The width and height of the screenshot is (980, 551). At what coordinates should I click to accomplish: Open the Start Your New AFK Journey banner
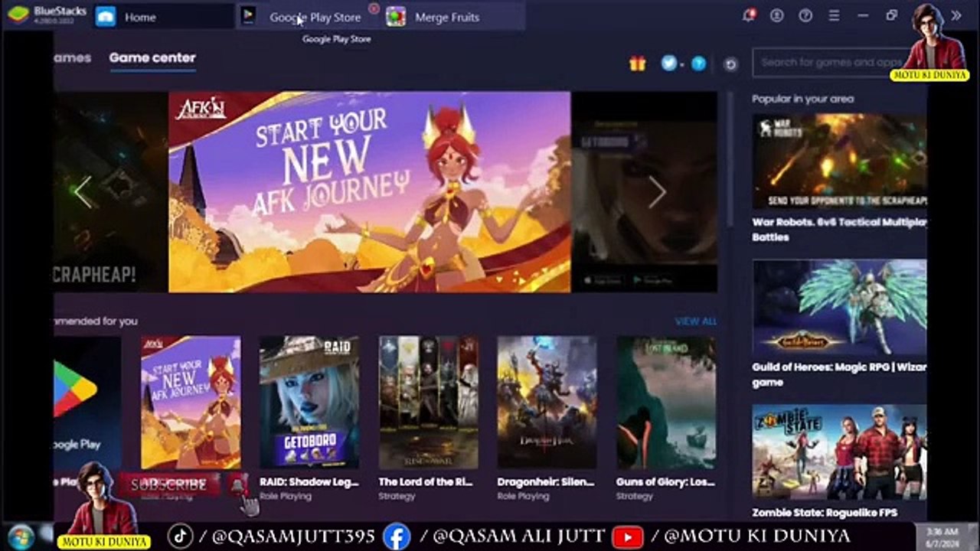(369, 191)
